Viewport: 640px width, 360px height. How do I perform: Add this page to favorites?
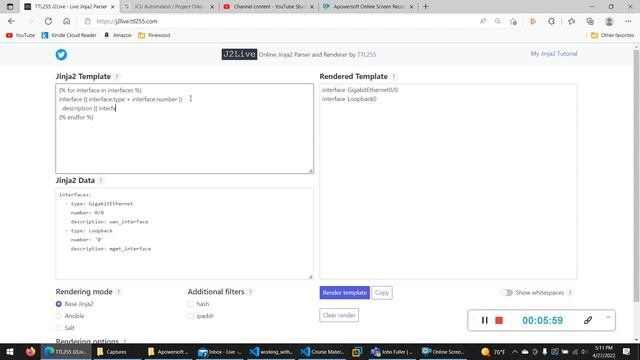(513, 21)
